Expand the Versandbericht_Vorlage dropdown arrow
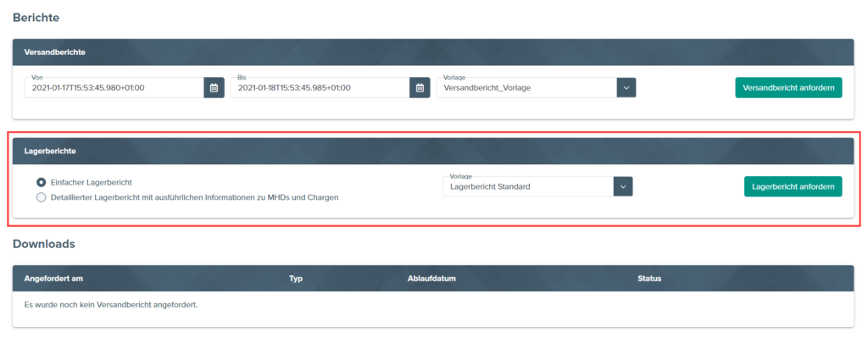 coord(626,87)
